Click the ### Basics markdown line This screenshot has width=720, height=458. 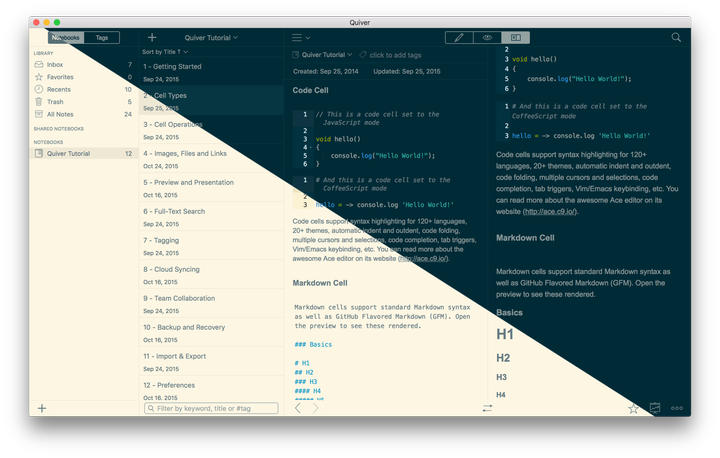coord(313,345)
